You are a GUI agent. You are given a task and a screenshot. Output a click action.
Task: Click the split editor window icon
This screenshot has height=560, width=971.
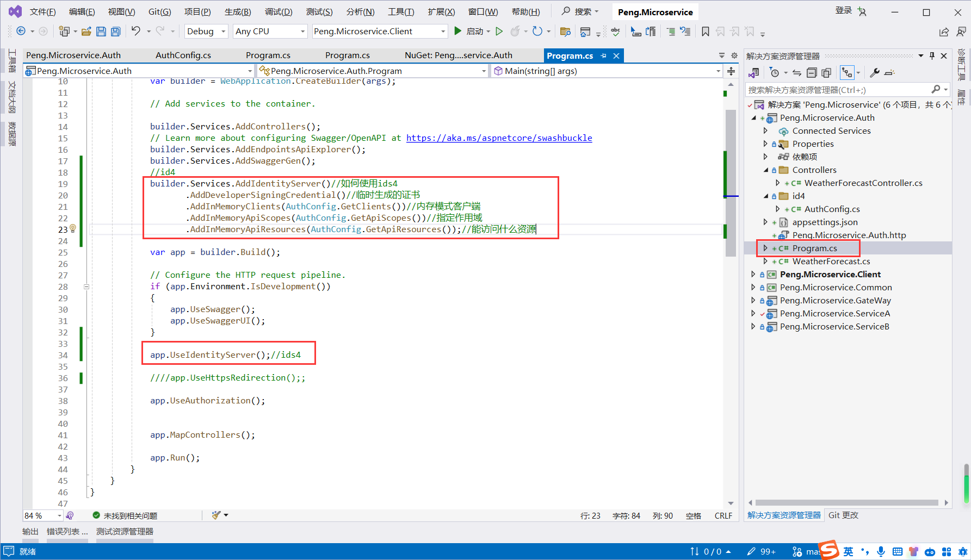pos(731,71)
